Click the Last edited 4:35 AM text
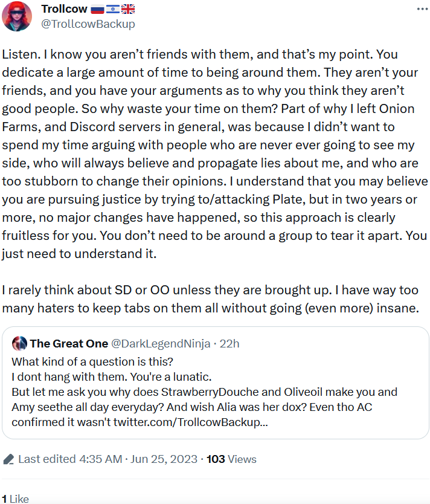 coord(70,459)
